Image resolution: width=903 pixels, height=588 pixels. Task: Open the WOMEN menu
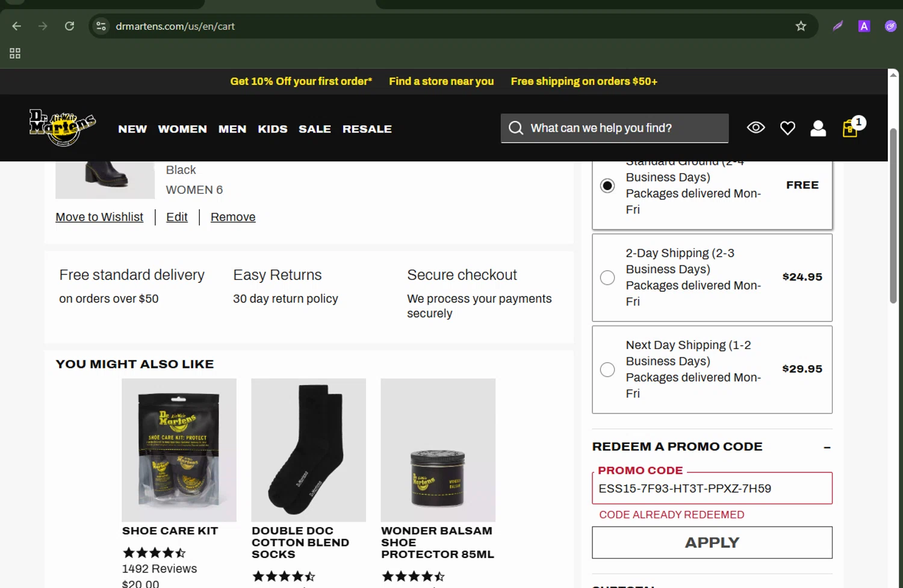182,129
